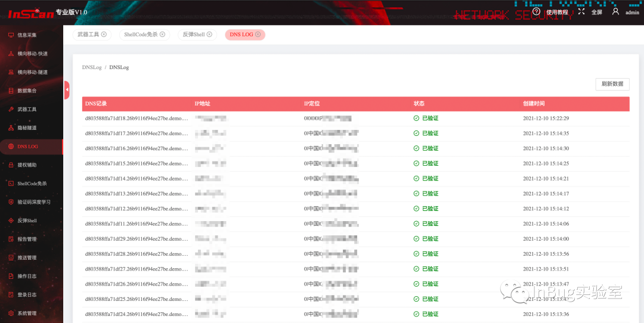Screen dimensions: 644x323
Task: Click the IP地址 column header
Action: (203, 104)
